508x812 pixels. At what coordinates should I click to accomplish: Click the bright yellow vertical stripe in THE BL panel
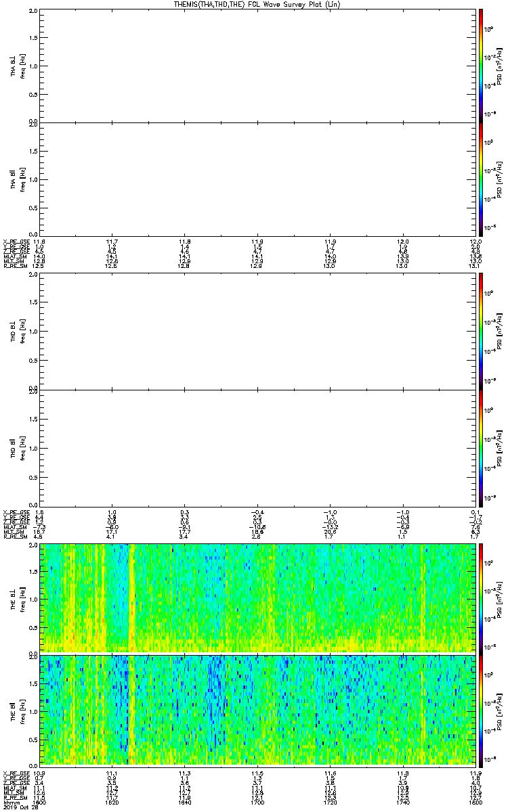coord(131,598)
